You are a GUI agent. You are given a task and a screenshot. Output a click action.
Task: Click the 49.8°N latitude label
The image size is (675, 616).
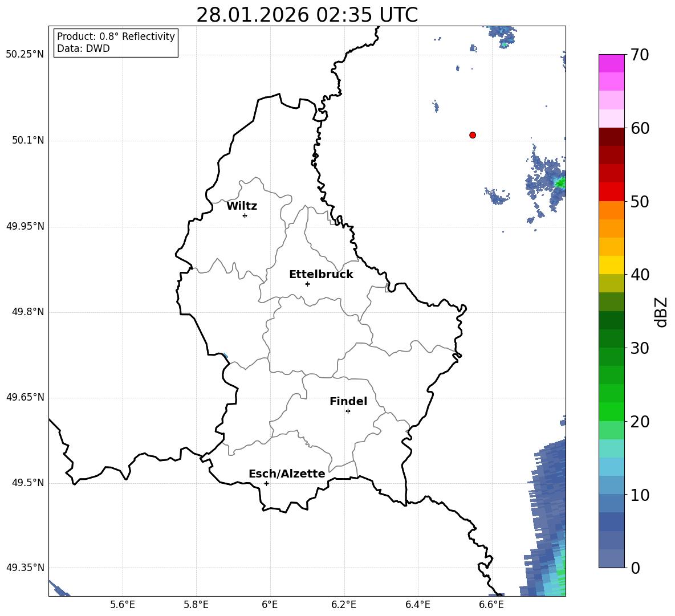(x=28, y=312)
